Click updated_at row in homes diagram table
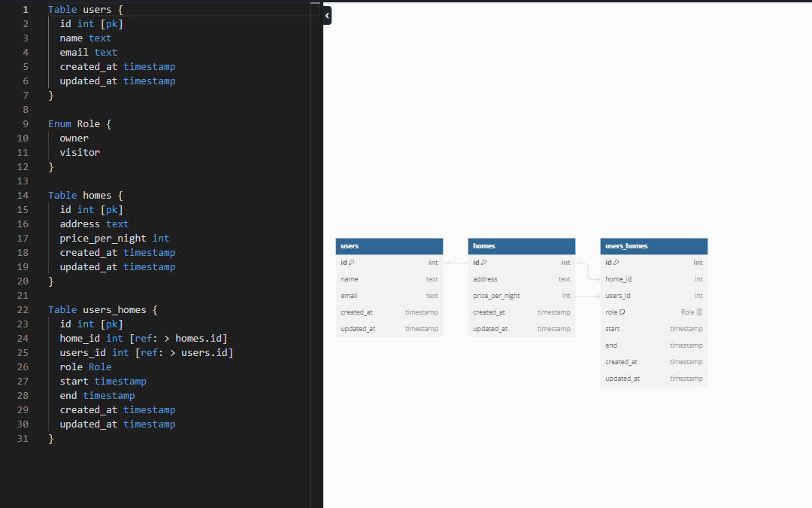Image resolution: width=812 pixels, height=508 pixels. [522, 329]
